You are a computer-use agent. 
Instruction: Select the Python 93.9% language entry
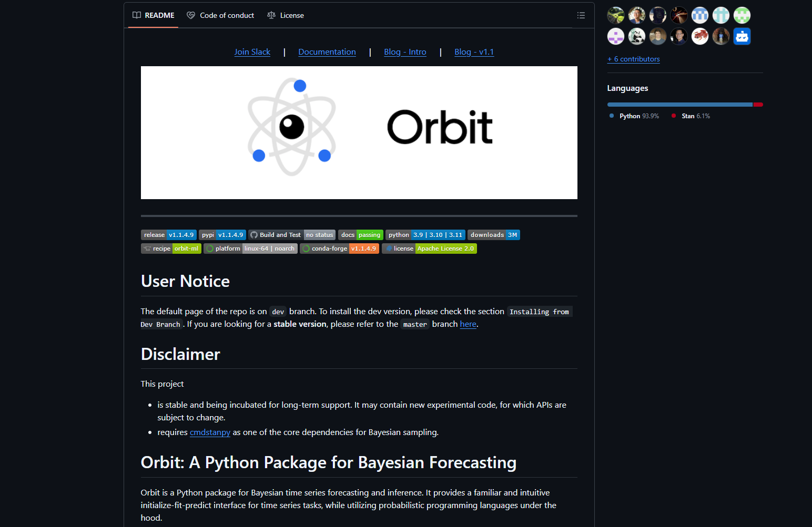tap(634, 116)
